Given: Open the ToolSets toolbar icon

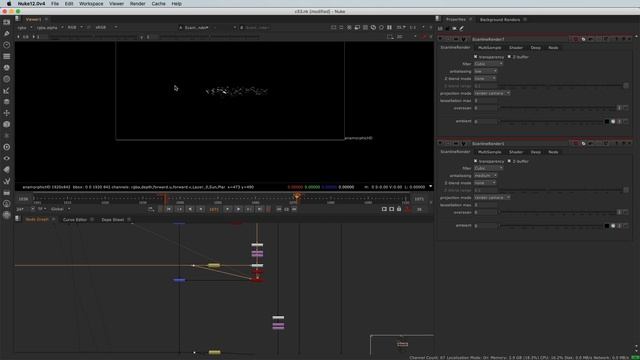Looking at the screenshot, I should point(7,181).
